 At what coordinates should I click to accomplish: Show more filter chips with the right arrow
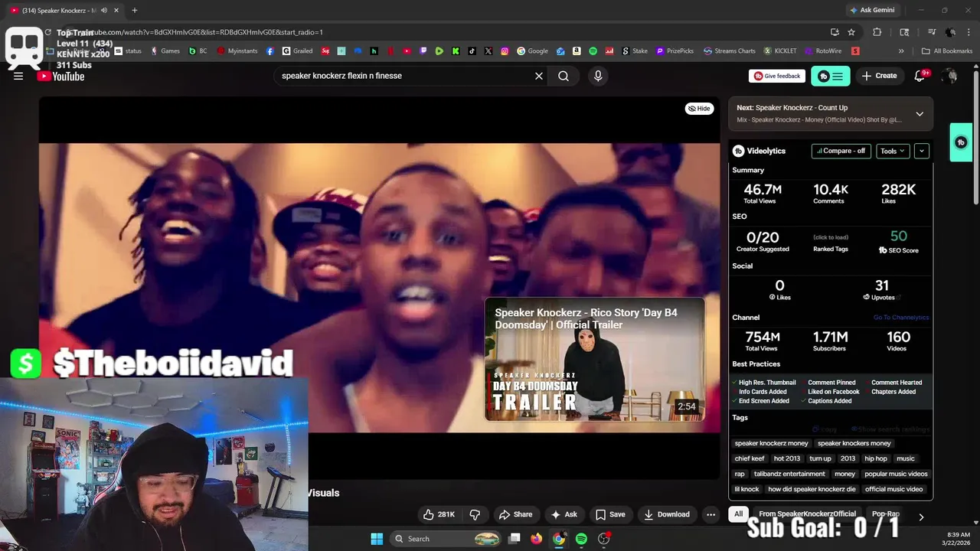pyautogui.click(x=921, y=517)
